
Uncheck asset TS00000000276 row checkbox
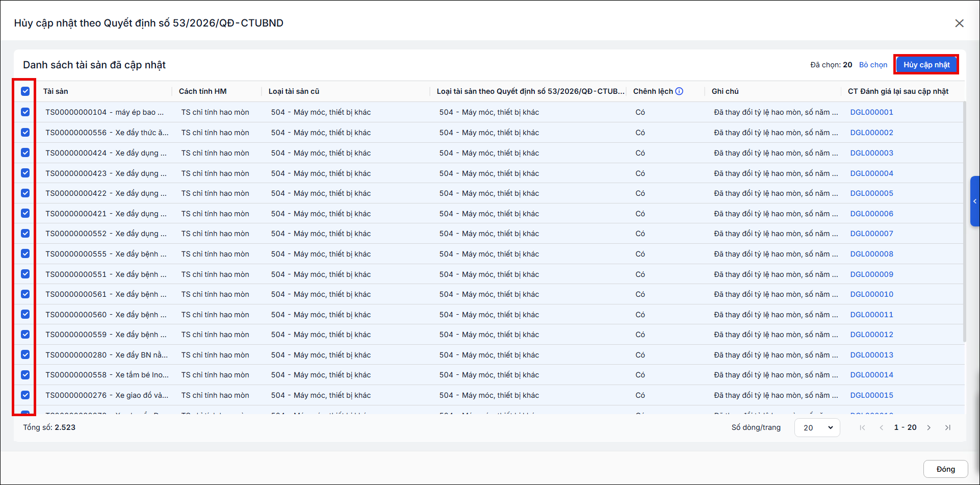tap(25, 395)
